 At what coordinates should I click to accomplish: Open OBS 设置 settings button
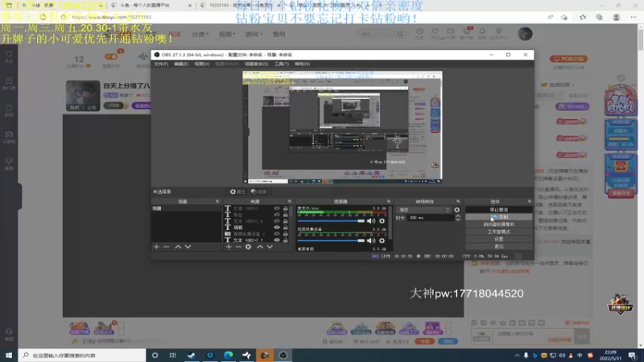click(x=498, y=239)
